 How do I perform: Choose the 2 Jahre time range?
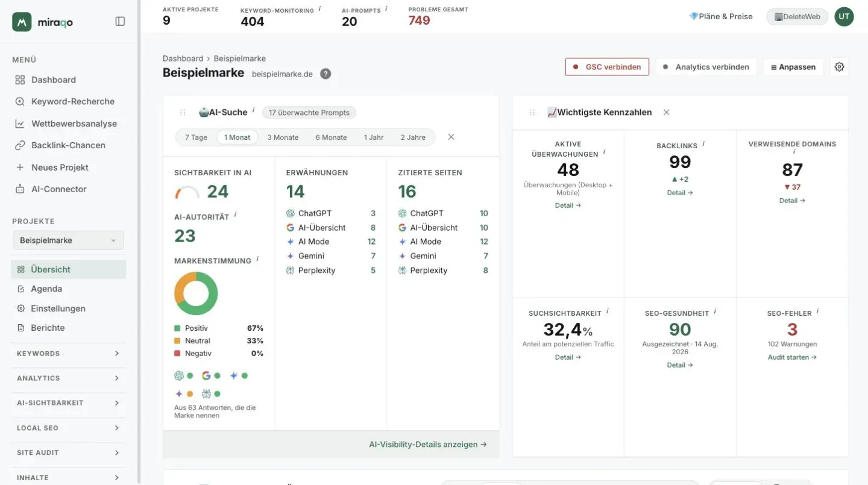[413, 137]
